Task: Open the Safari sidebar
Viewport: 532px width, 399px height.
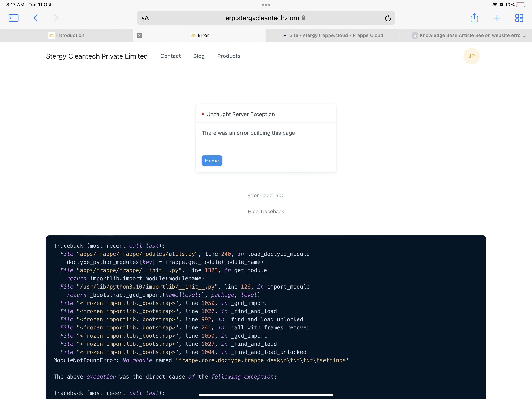Action: pos(13,18)
